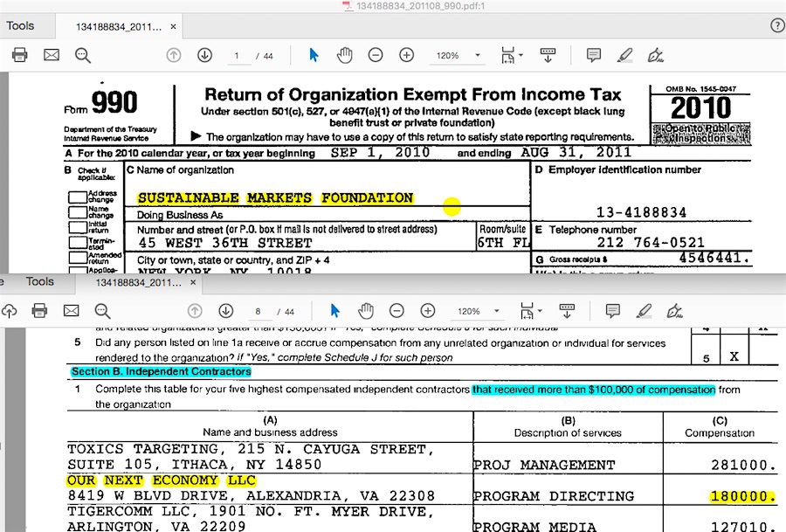Screen dimensions: 786x532
Task: Choose the highlighter pen in the lower toolbar
Action: click(x=643, y=311)
